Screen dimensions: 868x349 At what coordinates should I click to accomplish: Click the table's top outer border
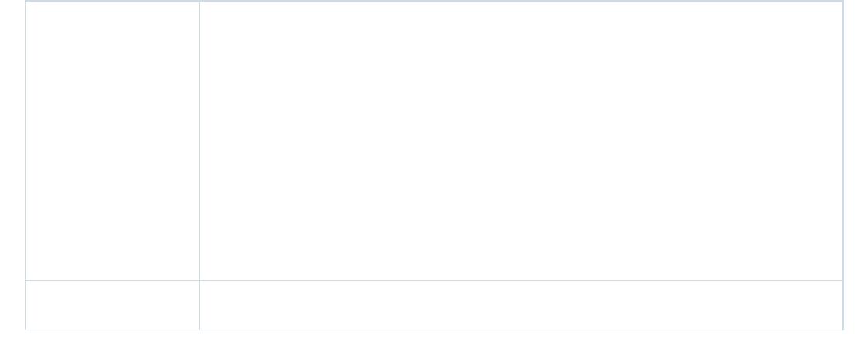click(434, 1)
